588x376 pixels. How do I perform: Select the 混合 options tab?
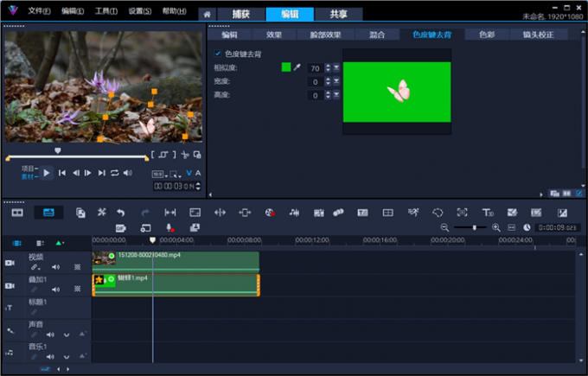click(377, 35)
